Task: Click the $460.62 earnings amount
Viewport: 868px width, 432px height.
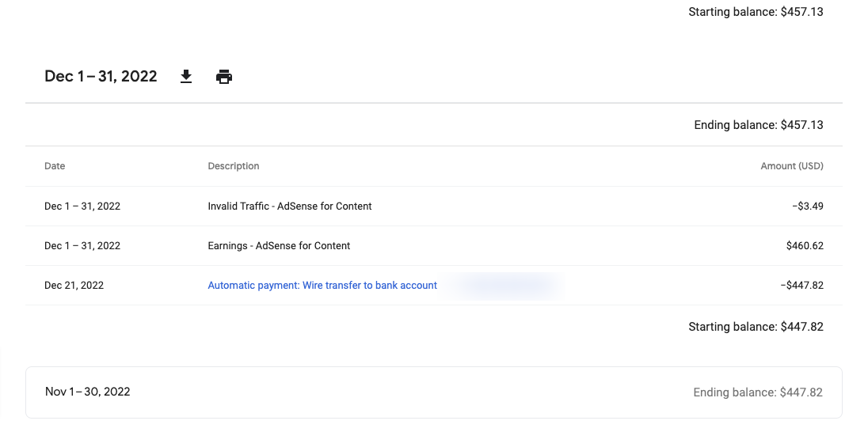Action: coord(805,246)
